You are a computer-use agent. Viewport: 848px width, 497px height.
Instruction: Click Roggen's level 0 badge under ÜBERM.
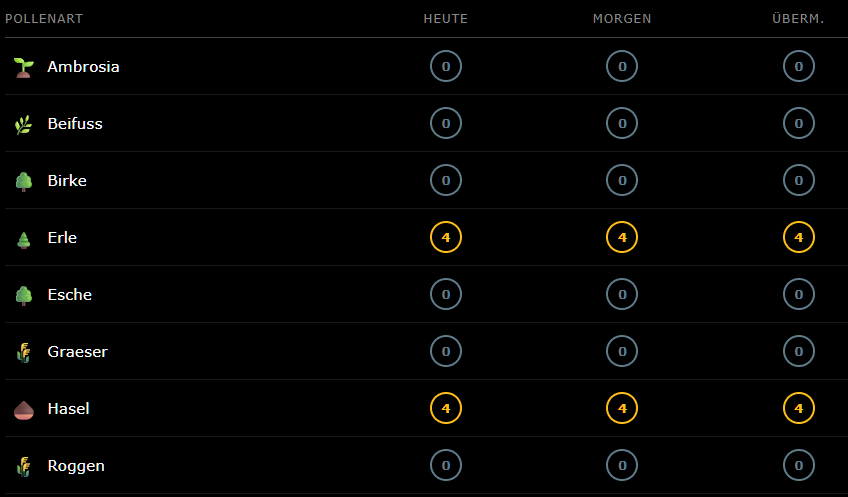click(798, 466)
